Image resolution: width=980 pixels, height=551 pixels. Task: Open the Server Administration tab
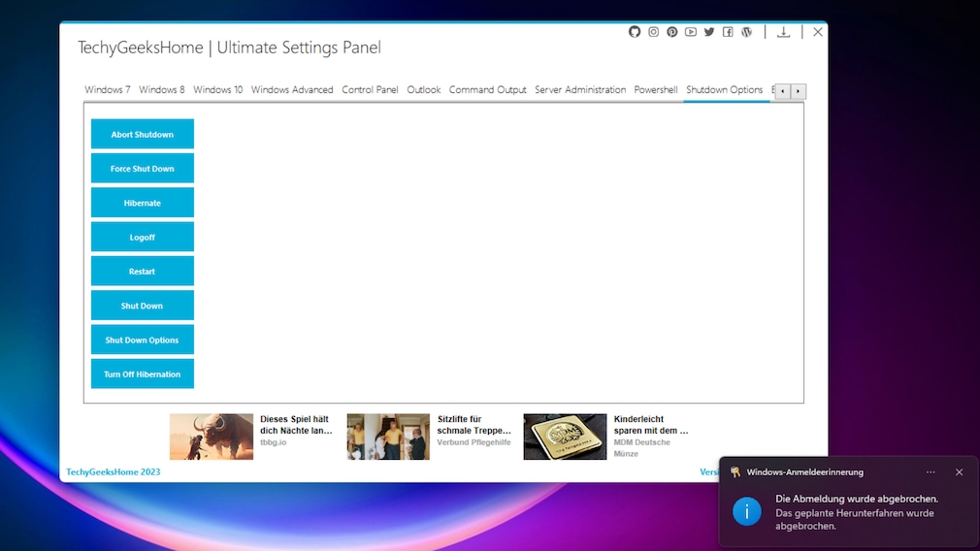580,90
